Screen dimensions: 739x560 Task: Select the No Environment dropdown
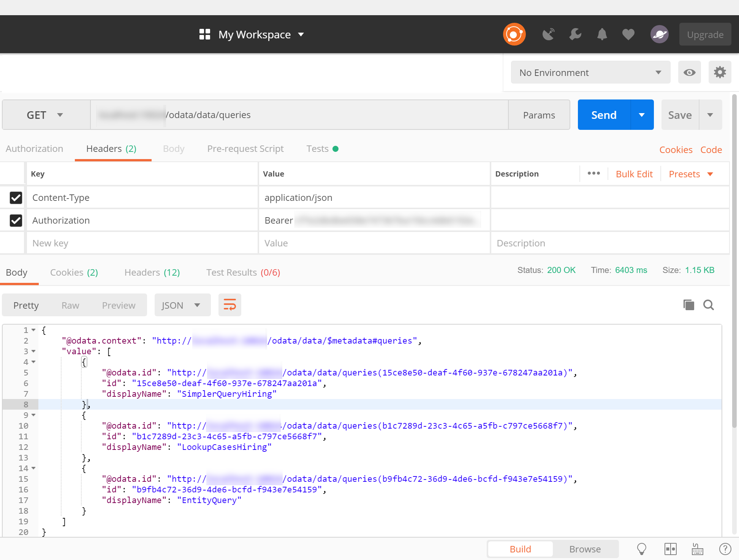[589, 72]
